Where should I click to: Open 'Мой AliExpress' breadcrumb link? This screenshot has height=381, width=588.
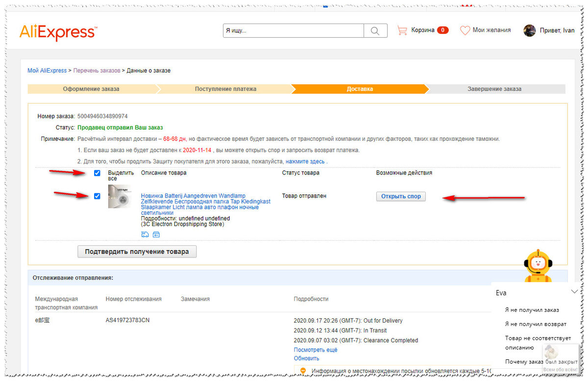[47, 71]
